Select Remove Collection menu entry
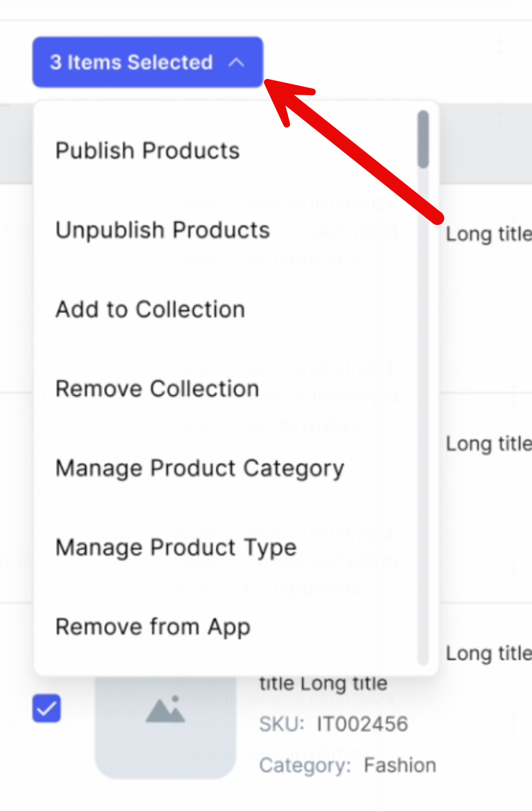The height and width of the screenshot is (811, 532). pos(157,389)
